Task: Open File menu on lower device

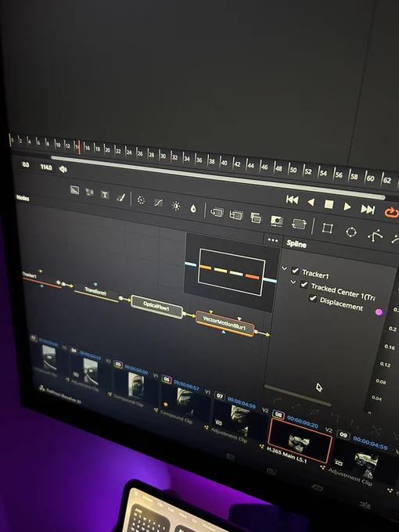Action: 160,504
